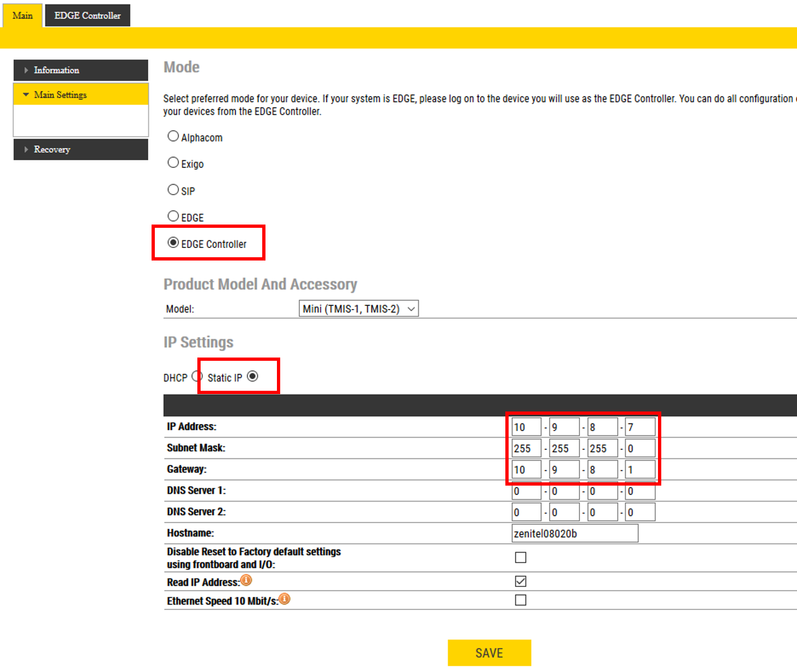Expand the Recovery sidebar section

pyautogui.click(x=81, y=149)
